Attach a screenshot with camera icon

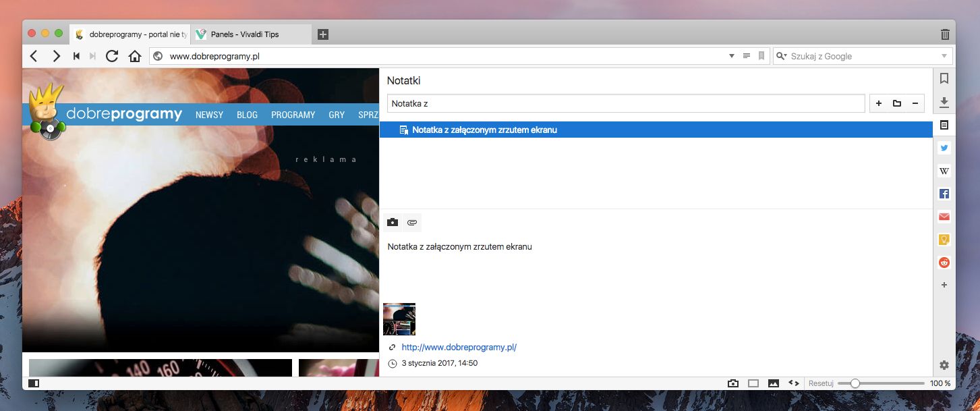(x=393, y=222)
